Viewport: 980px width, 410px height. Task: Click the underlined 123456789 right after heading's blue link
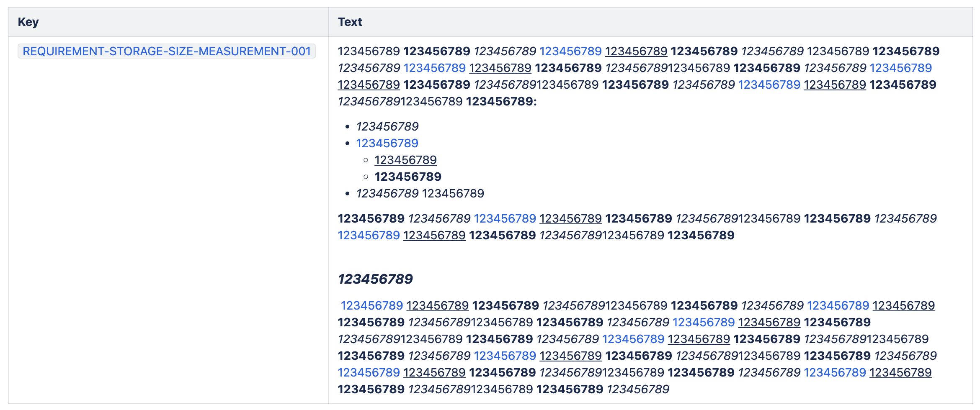pyautogui.click(x=437, y=305)
